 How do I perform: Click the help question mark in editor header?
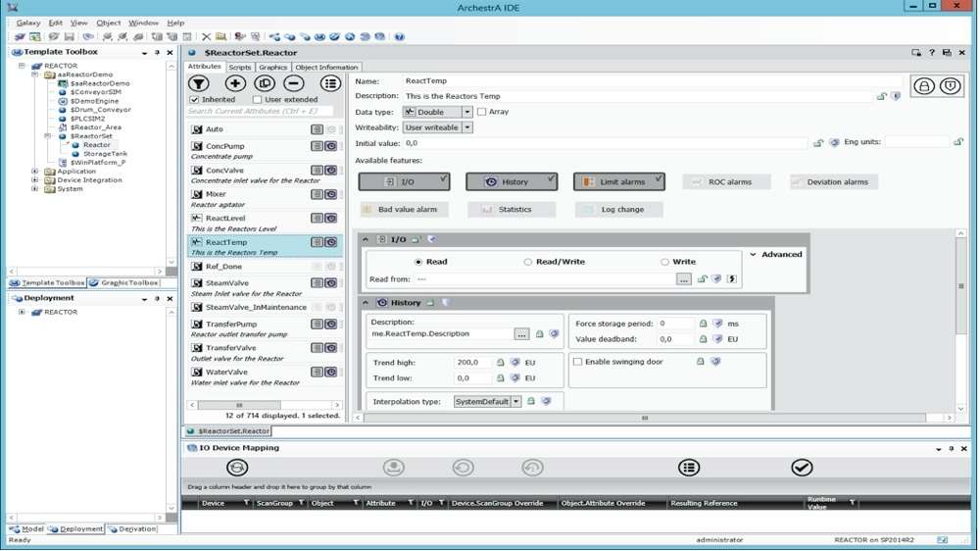932,53
